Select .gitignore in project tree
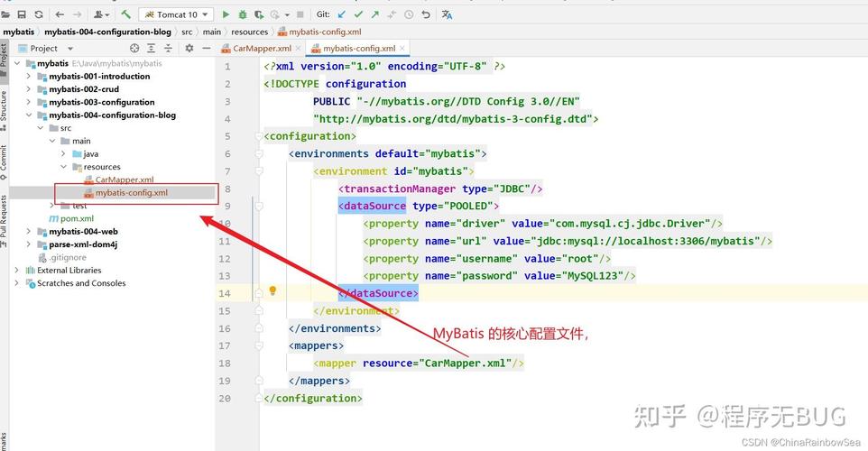 pyautogui.click(x=62, y=257)
